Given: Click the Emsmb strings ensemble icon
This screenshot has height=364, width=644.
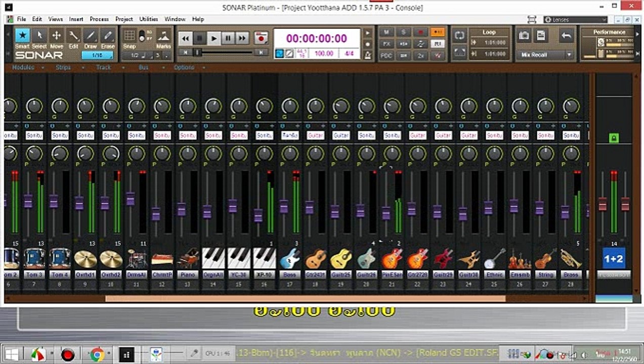Looking at the screenshot, I should [x=520, y=258].
